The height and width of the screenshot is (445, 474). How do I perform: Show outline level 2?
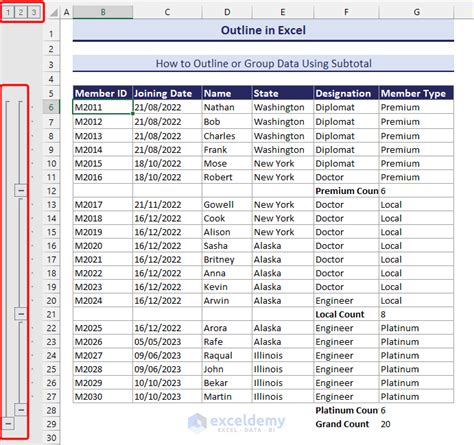click(21, 12)
